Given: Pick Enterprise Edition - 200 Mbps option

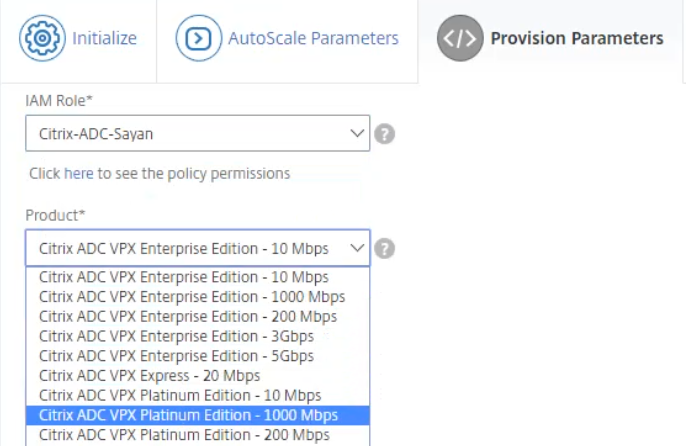Looking at the screenshot, I should (x=188, y=316).
